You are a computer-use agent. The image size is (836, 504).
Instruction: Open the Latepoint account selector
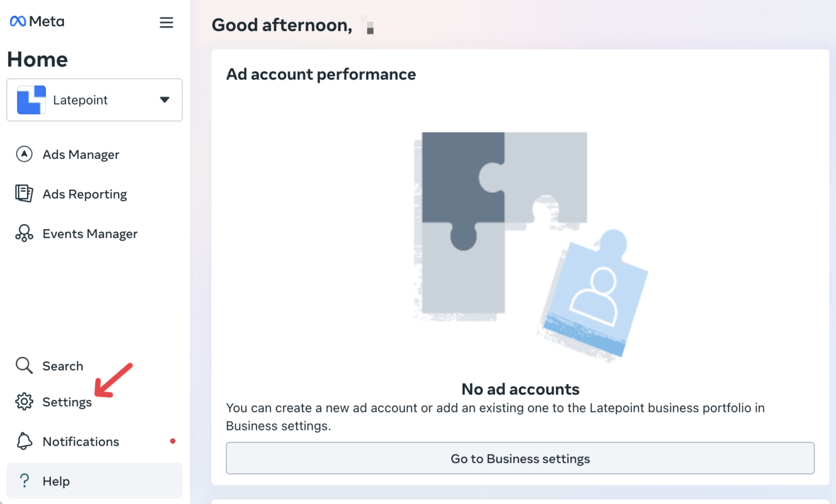(94, 100)
